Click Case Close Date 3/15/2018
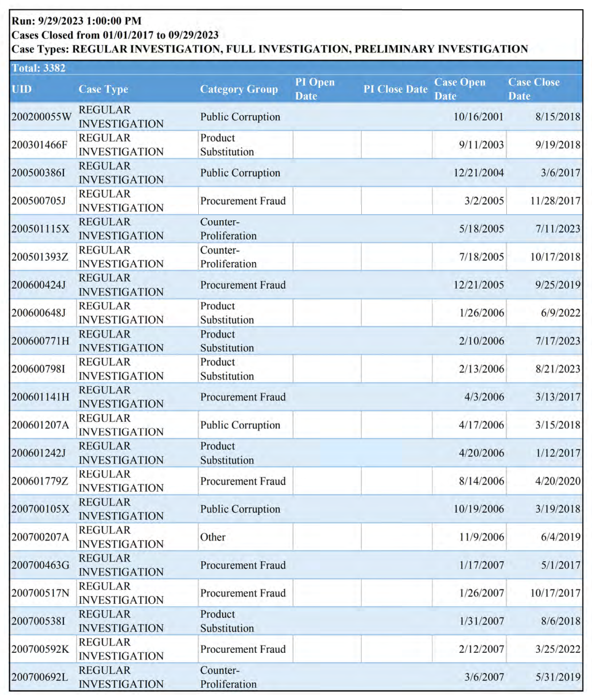 (558, 425)
